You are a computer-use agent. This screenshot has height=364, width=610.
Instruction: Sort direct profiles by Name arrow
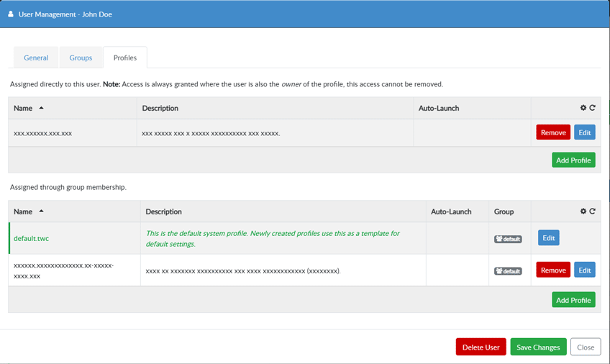(41, 108)
